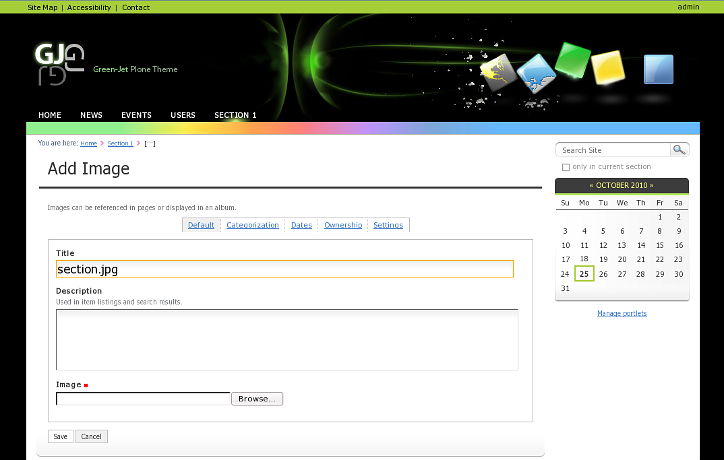
Task: Open USERS in the main navigation
Action: point(183,115)
